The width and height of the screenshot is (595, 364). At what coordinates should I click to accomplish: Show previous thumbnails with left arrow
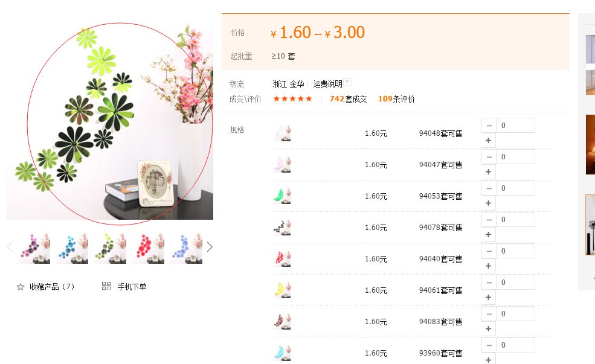10,247
